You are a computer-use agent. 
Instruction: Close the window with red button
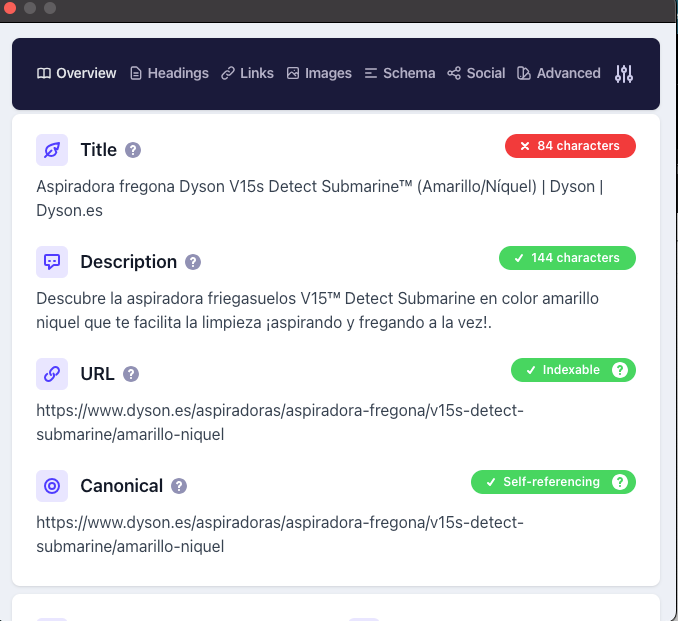click(x=10, y=8)
